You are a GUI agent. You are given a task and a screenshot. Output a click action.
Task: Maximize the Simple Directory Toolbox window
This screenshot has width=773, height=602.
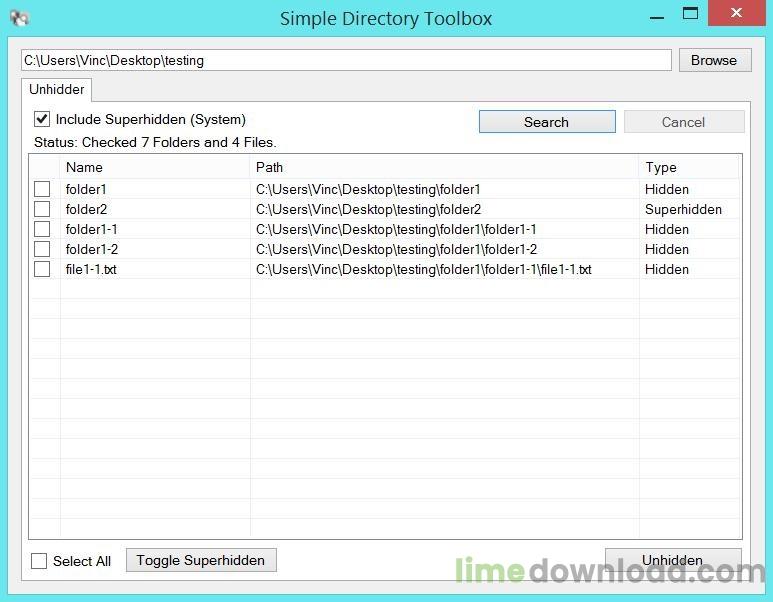point(690,13)
